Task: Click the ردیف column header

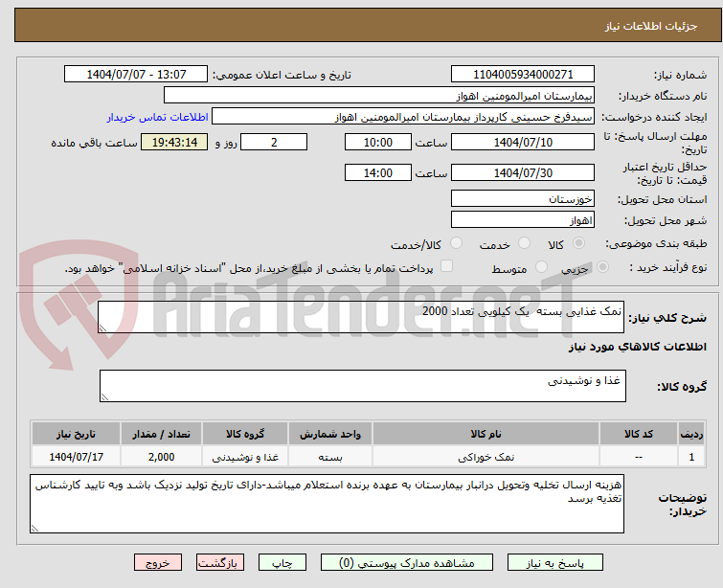Action: click(x=691, y=434)
